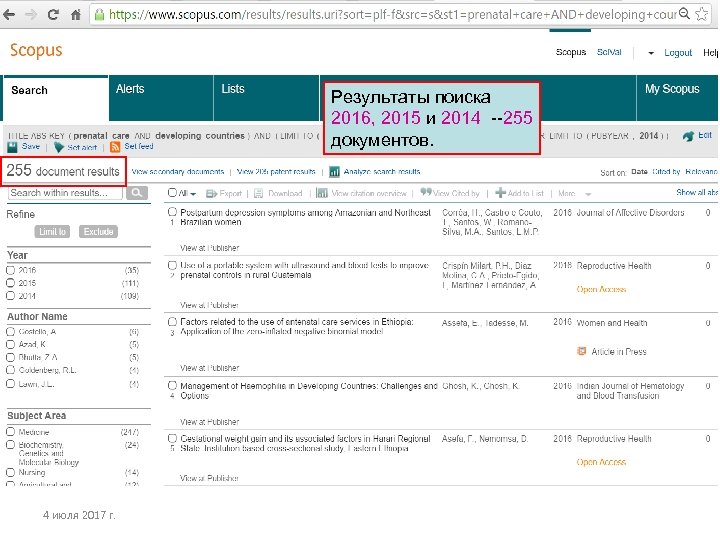Click the Edit query icon
The height and width of the screenshot is (540, 720).
coord(688,136)
